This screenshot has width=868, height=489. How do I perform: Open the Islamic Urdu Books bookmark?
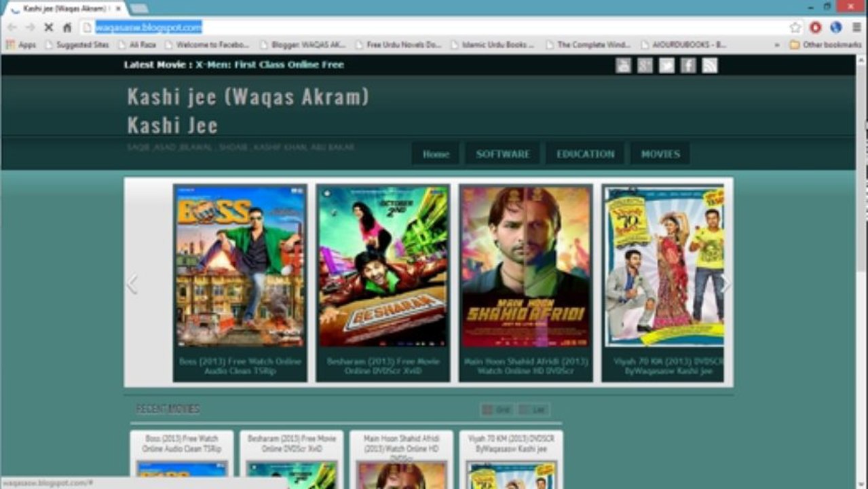[493, 45]
